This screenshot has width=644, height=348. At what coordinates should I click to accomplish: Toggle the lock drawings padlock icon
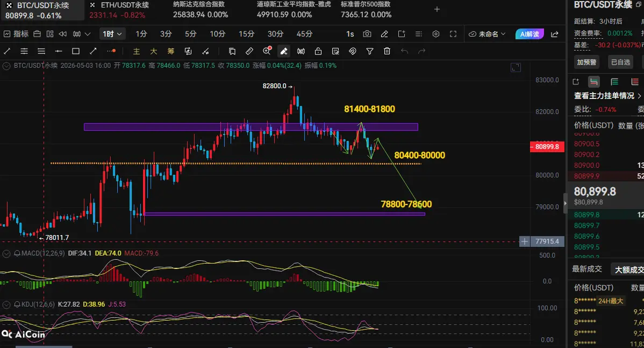tap(318, 51)
